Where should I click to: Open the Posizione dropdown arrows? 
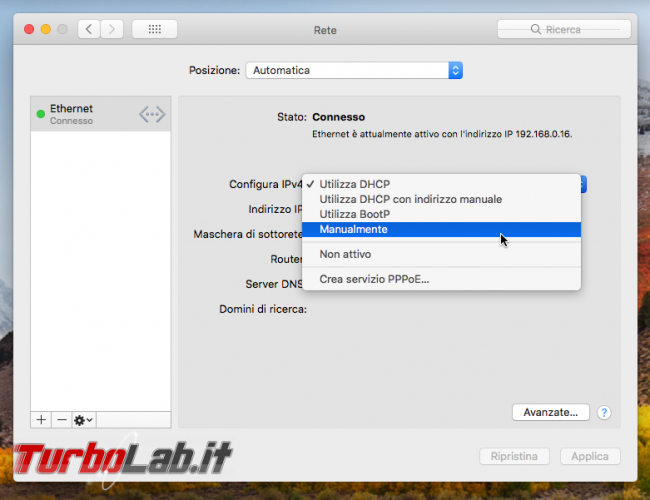(455, 70)
